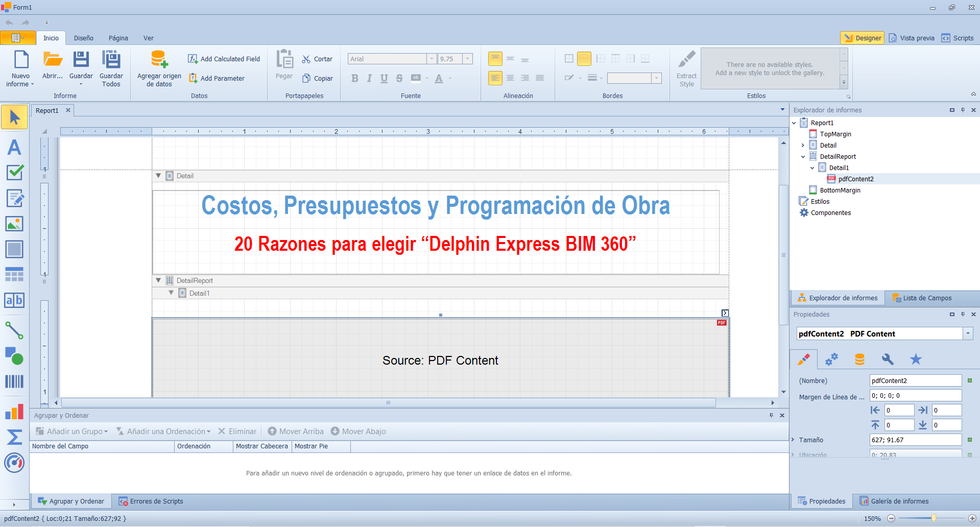The image size is (980, 527).
Task: Select the Gauge control tool
Action: point(14,463)
